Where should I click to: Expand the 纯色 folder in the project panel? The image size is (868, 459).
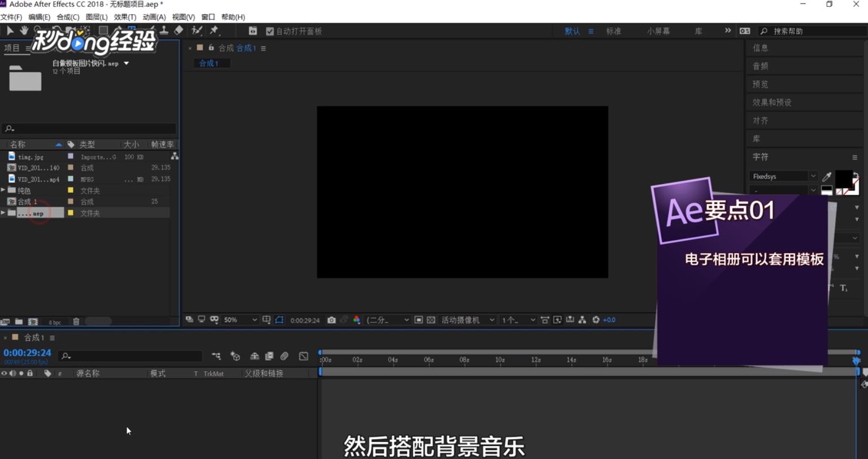pos(5,190)
